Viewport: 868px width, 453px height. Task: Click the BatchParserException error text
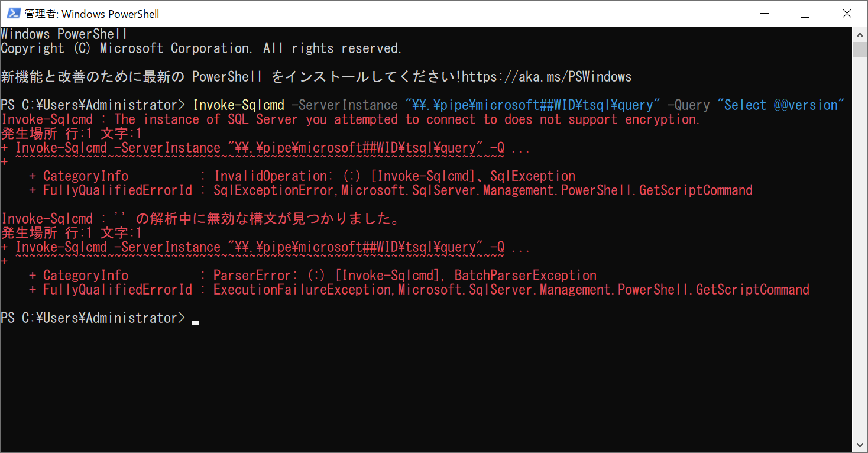tap(525, 275)
